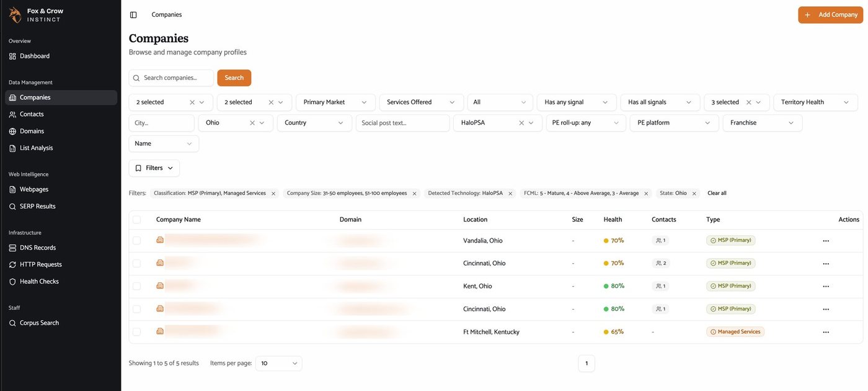868x391 pixels.
Task: Open saved Filters bookmark button
Action: [x=154, y=168]
